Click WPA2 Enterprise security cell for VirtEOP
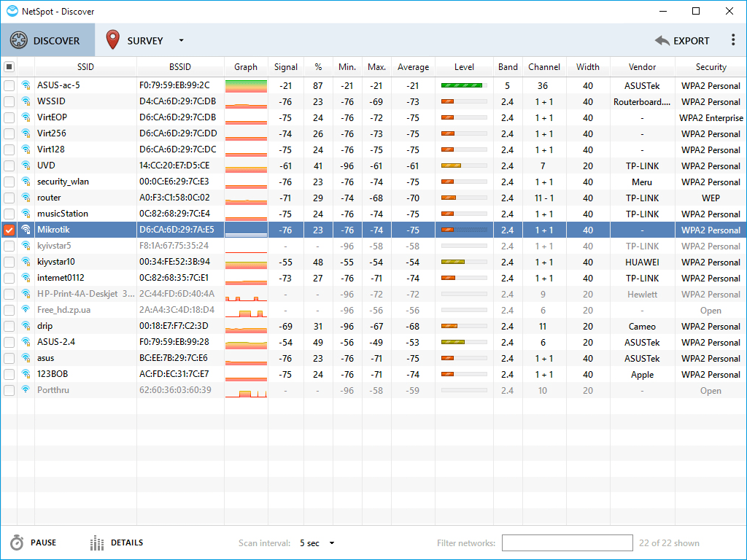 tap(711, 118)
